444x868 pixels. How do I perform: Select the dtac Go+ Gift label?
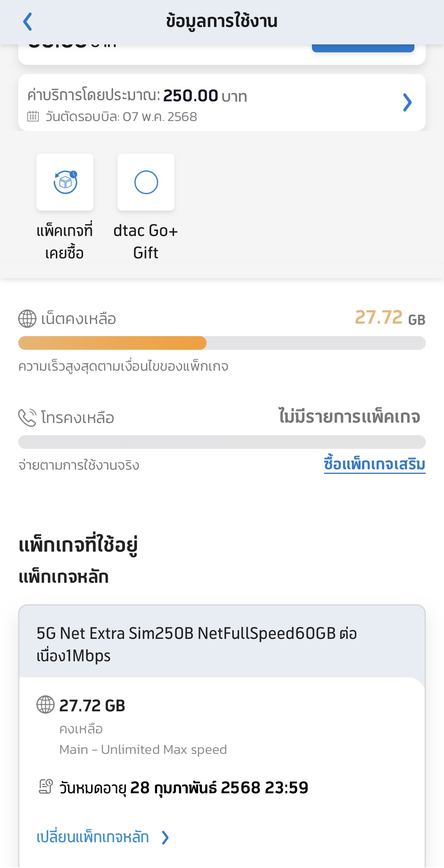(x=146, y=242)
